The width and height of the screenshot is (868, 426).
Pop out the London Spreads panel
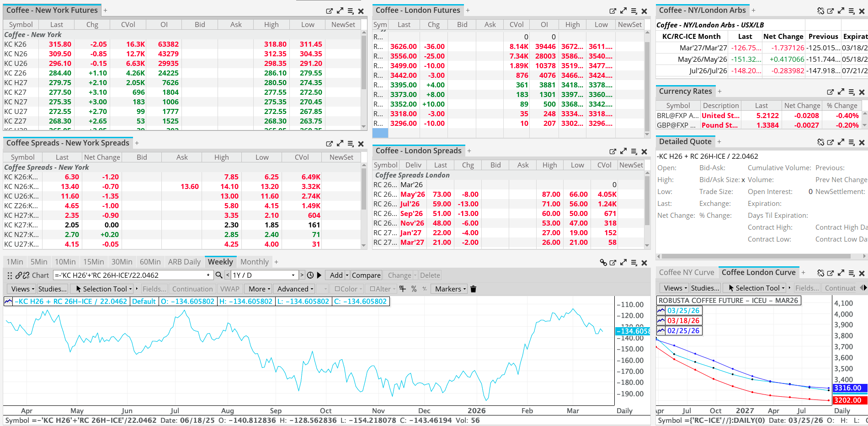[x=612, y=151]
